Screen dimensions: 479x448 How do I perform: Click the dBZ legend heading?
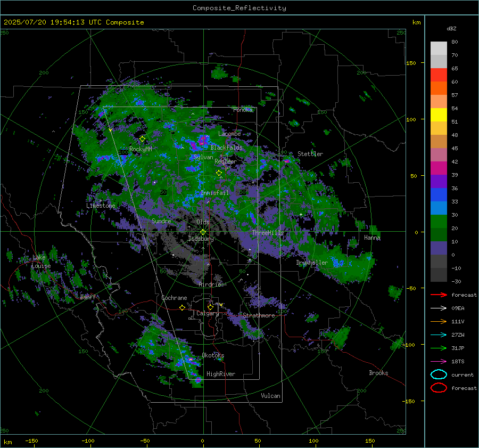click(451, 29)
